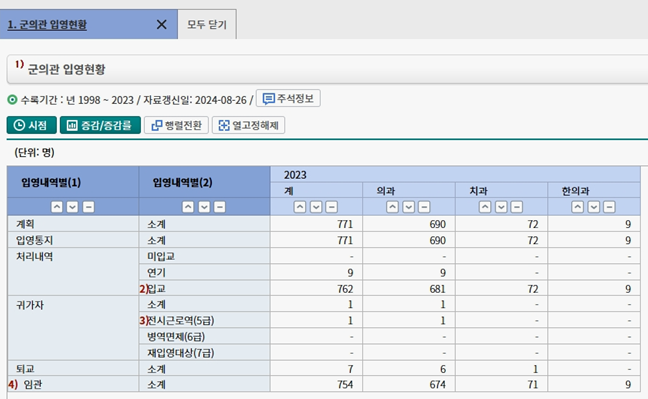Sort the 의과 column ascending

point(392,207)
